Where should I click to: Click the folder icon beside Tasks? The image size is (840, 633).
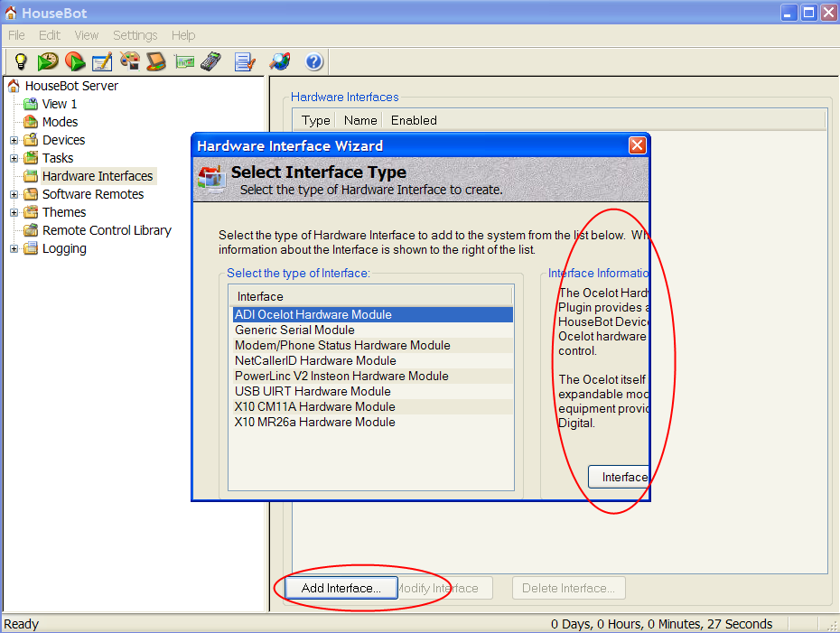(31, 158)
